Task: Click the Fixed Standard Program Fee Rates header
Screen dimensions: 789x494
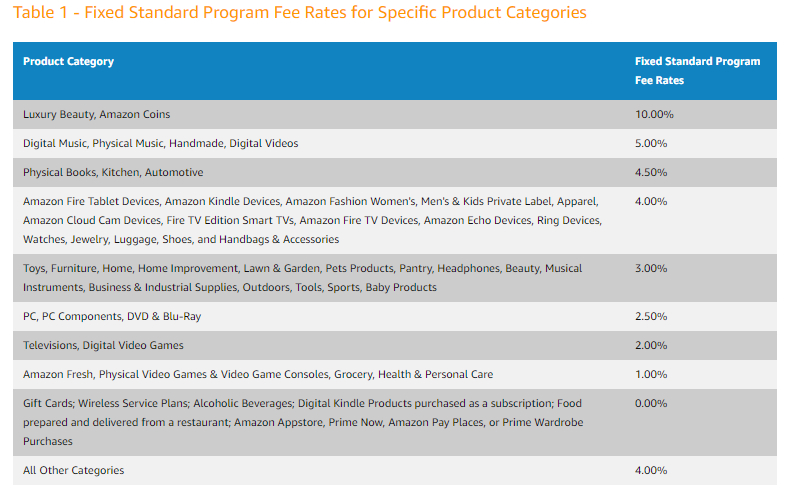Action: click(x=697, y=70)
